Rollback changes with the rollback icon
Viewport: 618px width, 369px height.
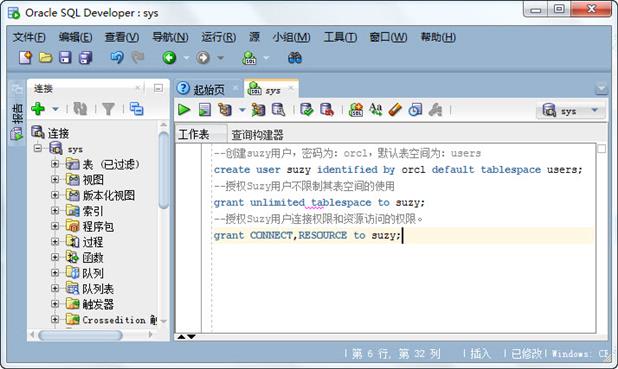pyautogui.click(x=327, y=110)
